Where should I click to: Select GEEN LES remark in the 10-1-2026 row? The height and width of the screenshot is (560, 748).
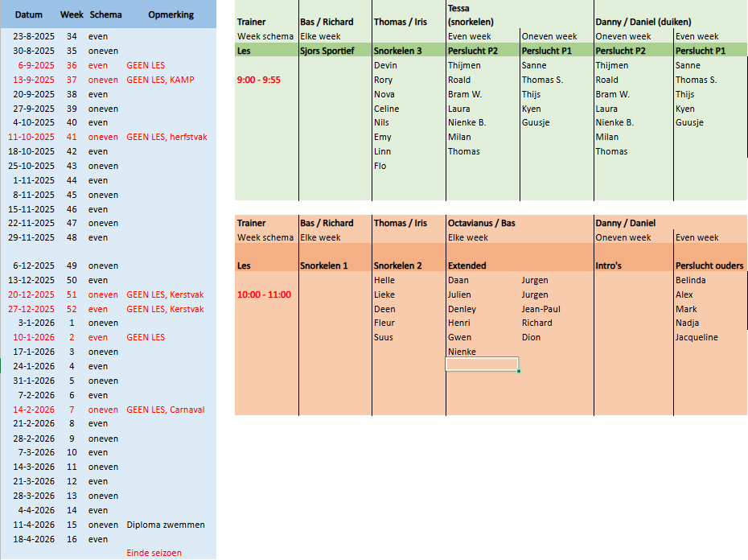pyautogui.click(x=146, y=337)
